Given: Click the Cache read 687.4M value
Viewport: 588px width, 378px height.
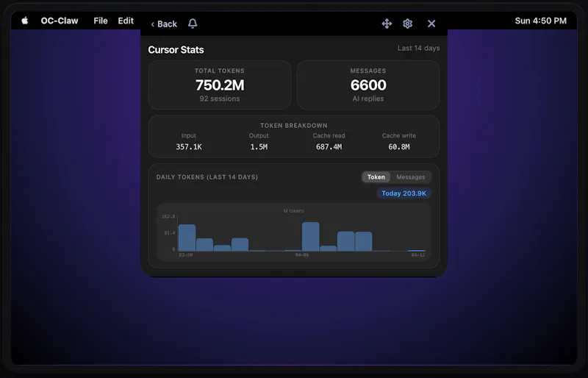Looking at the screenshot, I should point(329,147).
